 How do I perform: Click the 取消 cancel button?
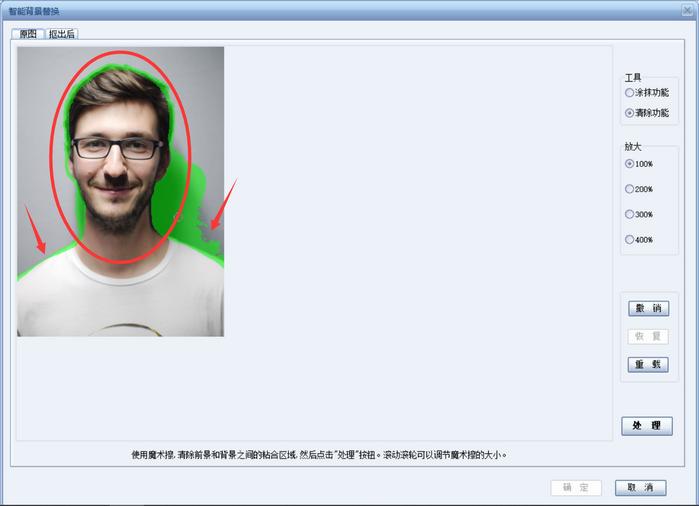point(641,488)
